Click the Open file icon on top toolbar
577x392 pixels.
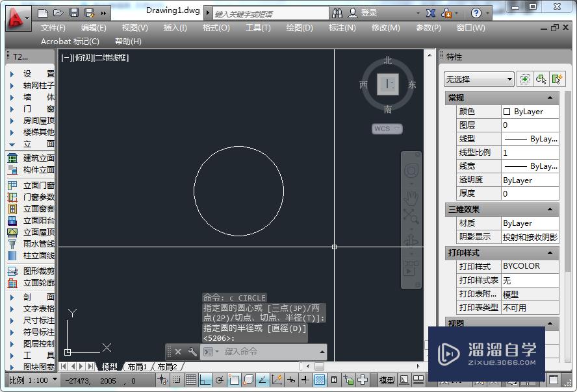click(x=58, y=12)
